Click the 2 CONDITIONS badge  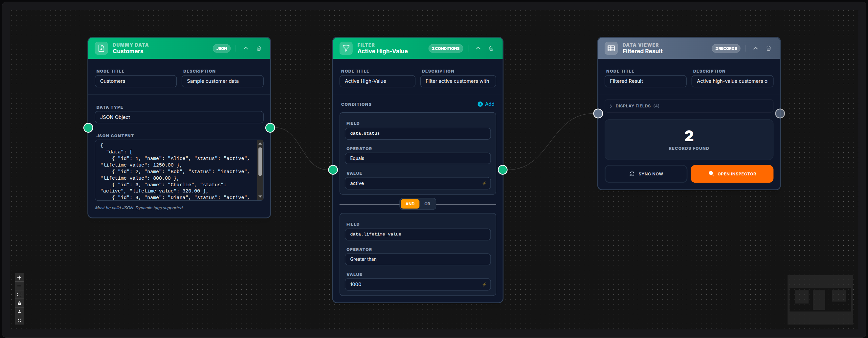445,48
